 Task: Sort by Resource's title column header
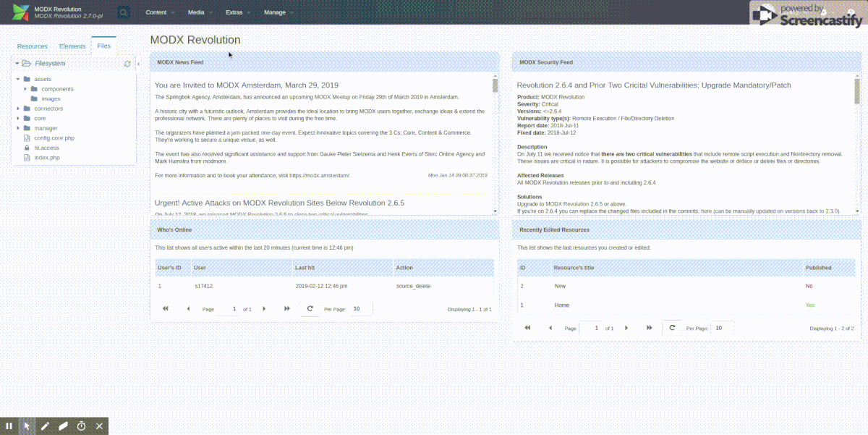(x=677, y=268)
